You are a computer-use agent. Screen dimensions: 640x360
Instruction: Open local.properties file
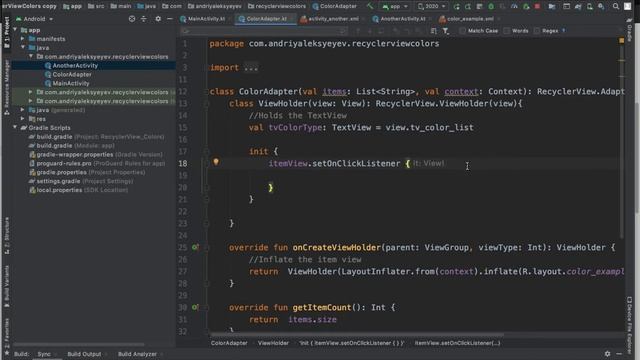click(x=78, y=190)
